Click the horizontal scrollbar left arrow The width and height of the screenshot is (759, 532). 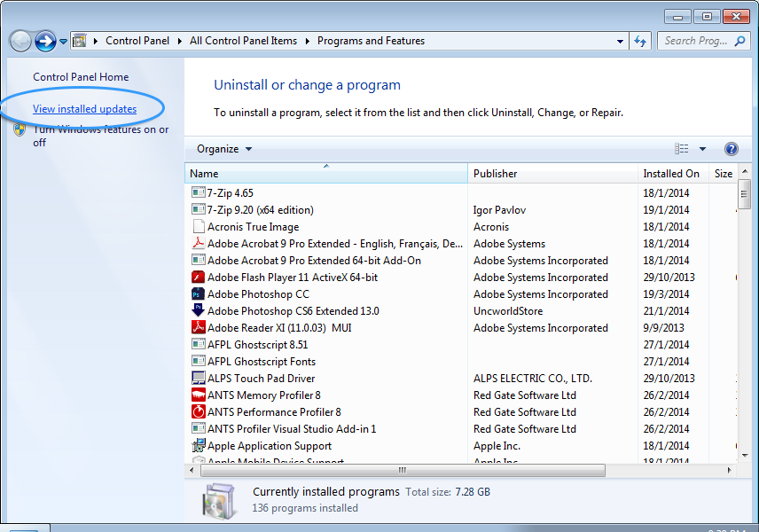click(192, 470)
